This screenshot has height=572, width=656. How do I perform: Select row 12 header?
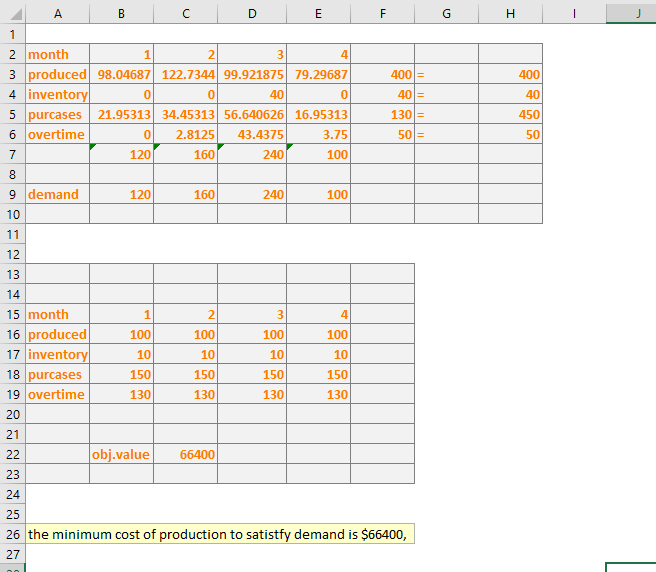coord(12,254)
